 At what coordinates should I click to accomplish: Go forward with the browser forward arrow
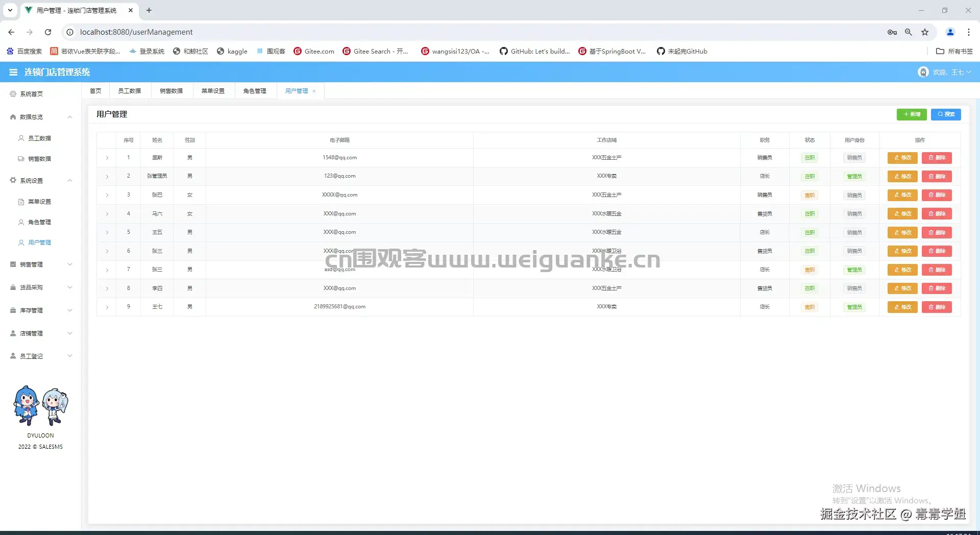pyautogui.click(x=30, y=32)
